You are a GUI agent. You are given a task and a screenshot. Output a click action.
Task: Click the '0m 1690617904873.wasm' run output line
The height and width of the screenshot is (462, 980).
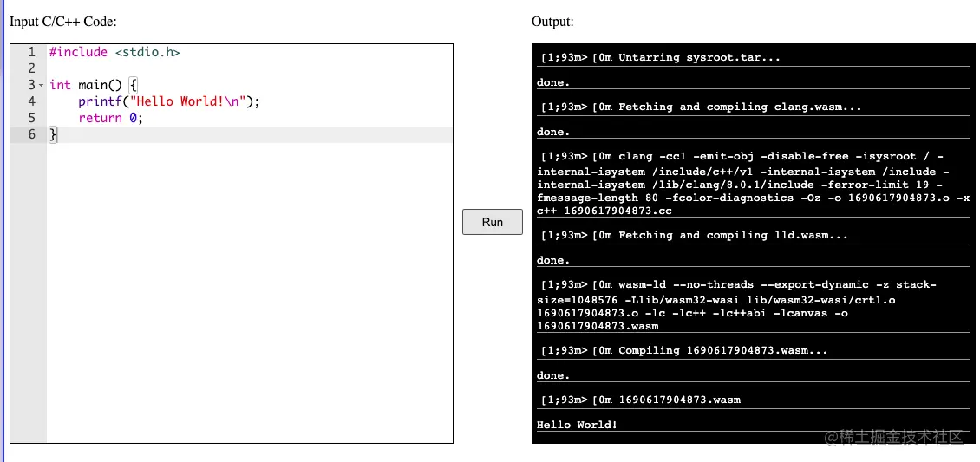pyautogui.click(x=641, y=400)
